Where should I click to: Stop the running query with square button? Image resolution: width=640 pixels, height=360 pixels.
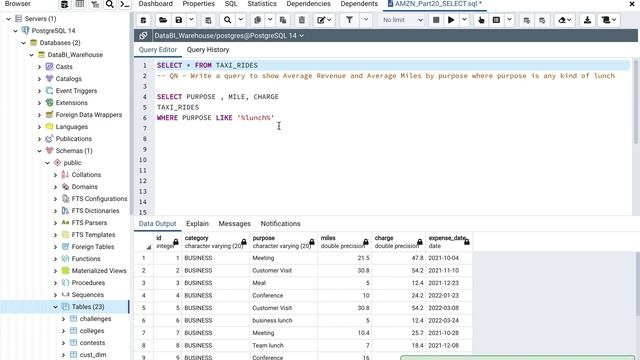(436, 20)
